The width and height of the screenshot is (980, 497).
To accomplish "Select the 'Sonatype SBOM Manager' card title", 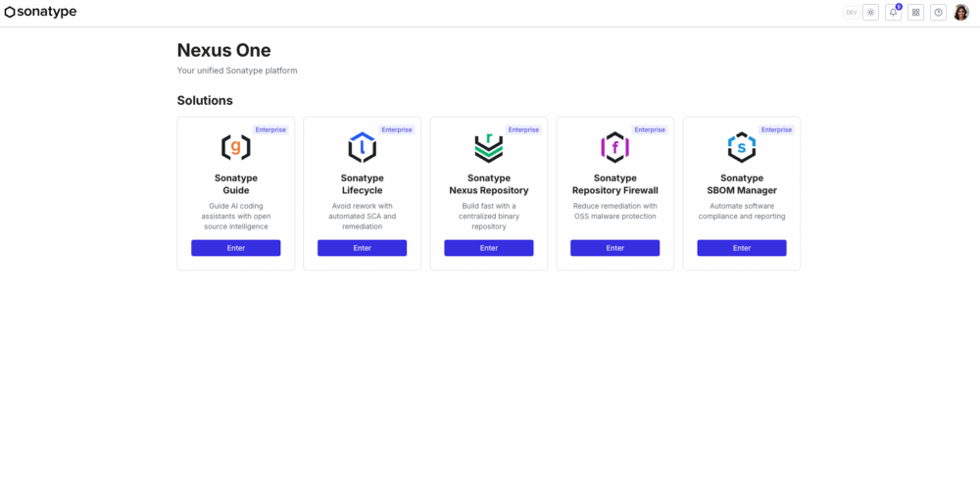I will click(742, 184).
